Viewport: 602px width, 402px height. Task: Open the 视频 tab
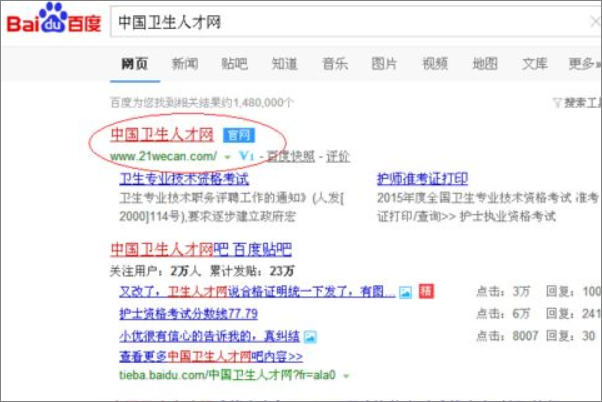pyautogui.click(x=435, y=64)
